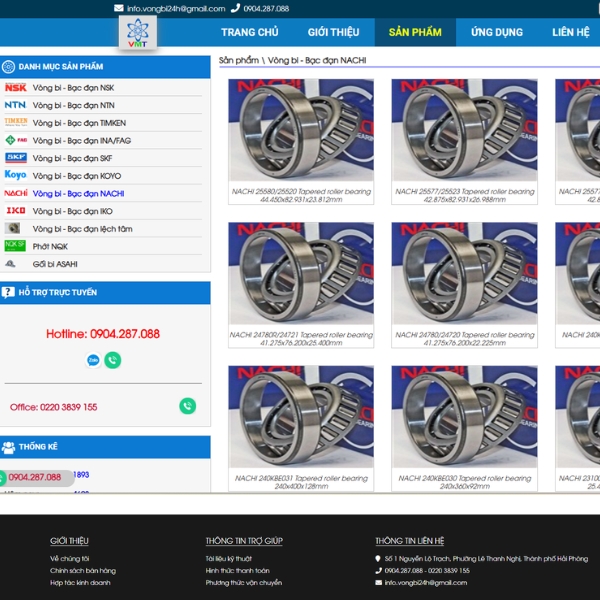Viewport: 600px width, 600px height.
Task: Click the NACHI 240KBE030 product title text
Action: (x=465, y=482)
